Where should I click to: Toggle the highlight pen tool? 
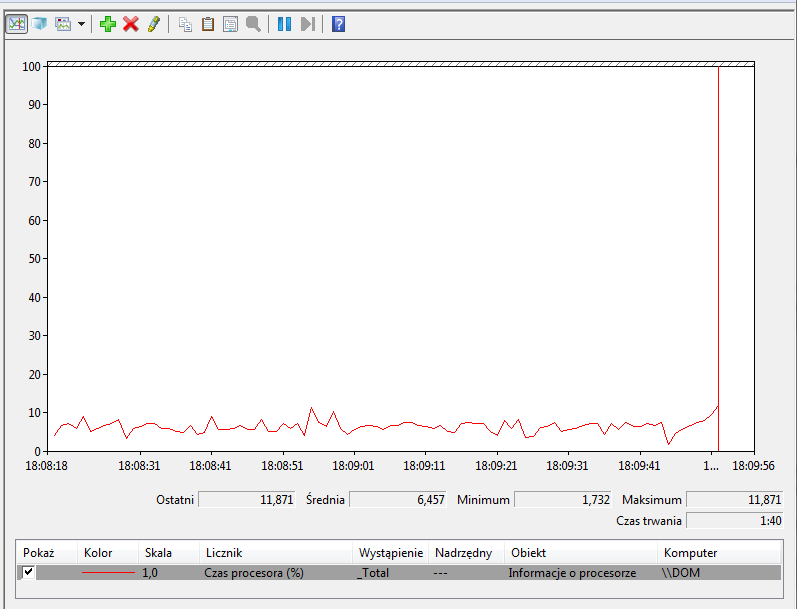click(153, 23)
